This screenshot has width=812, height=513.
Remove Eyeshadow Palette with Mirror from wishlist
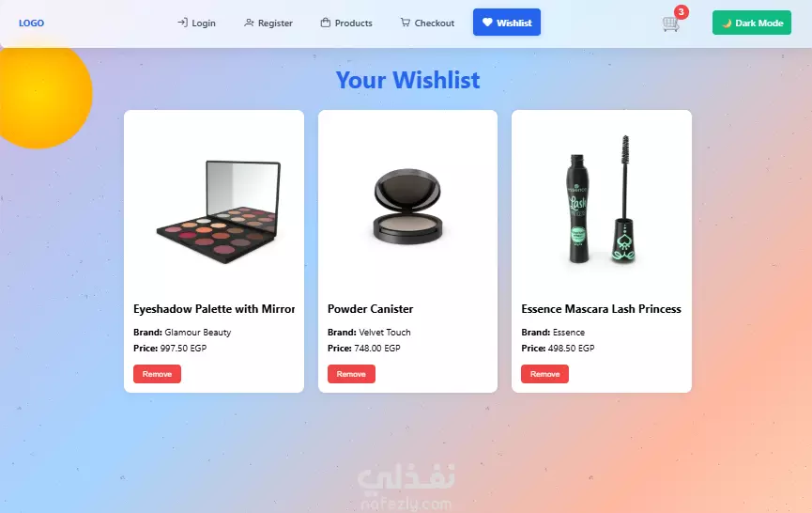click(157, 374)
